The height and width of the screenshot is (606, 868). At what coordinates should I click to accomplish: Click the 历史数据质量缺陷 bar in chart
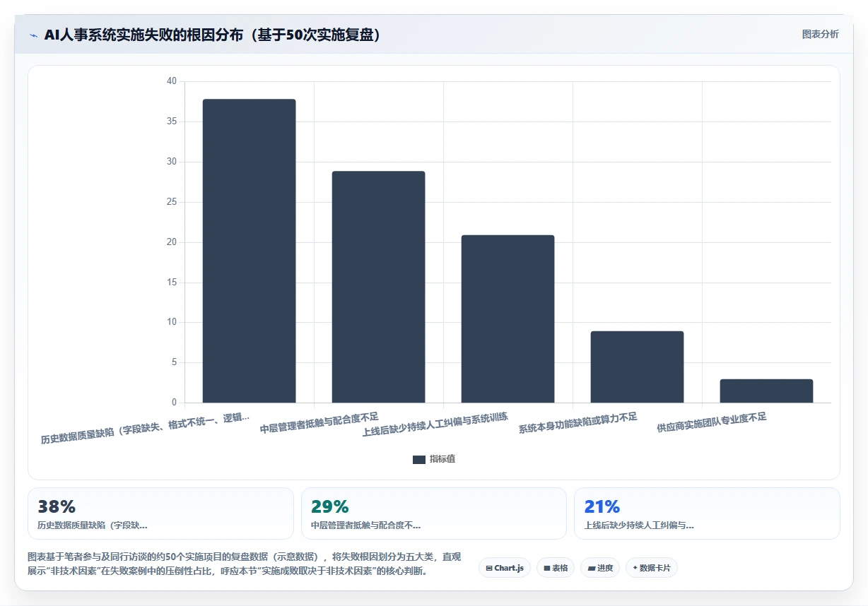249,251
